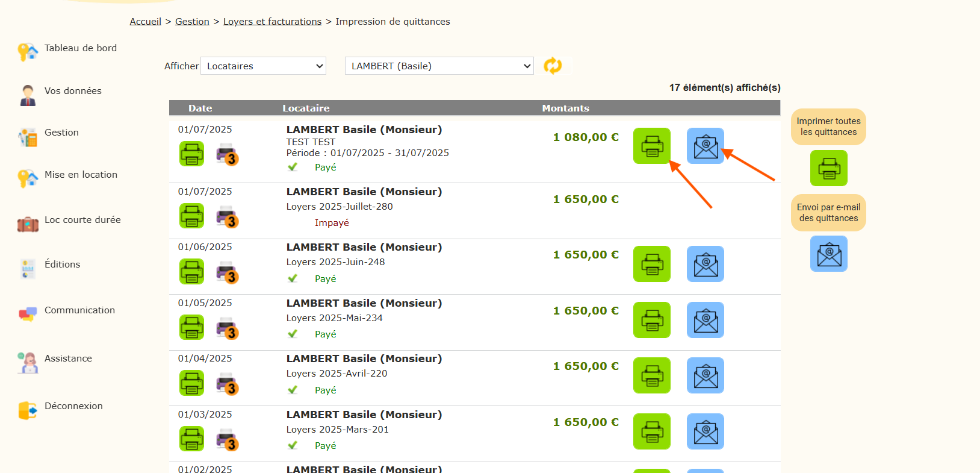Go to Mise en location
Screen dimensions: 980x473
[81, 175]
